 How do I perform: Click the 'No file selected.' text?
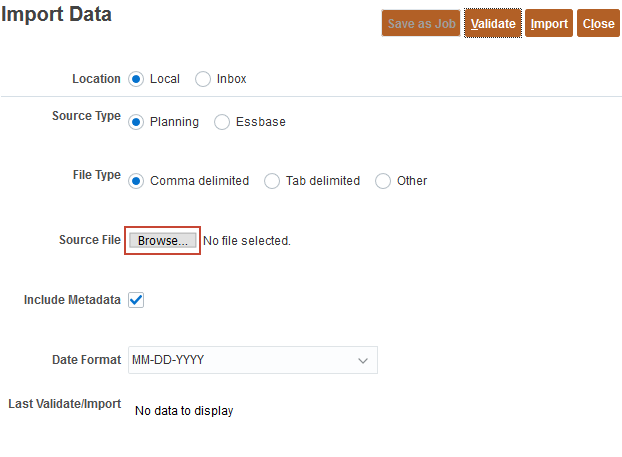(x=247, y=241)
